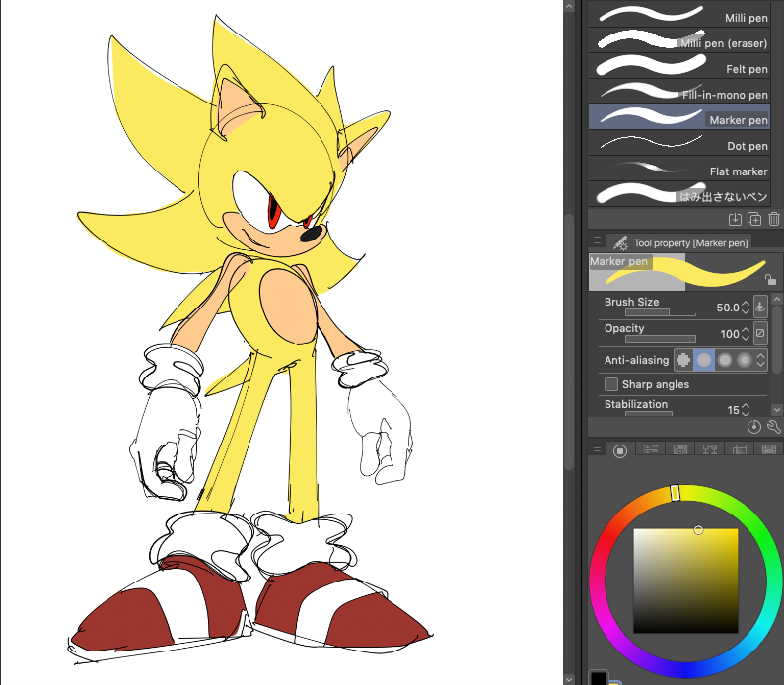Click the Marker pen stroke preview

684,272
